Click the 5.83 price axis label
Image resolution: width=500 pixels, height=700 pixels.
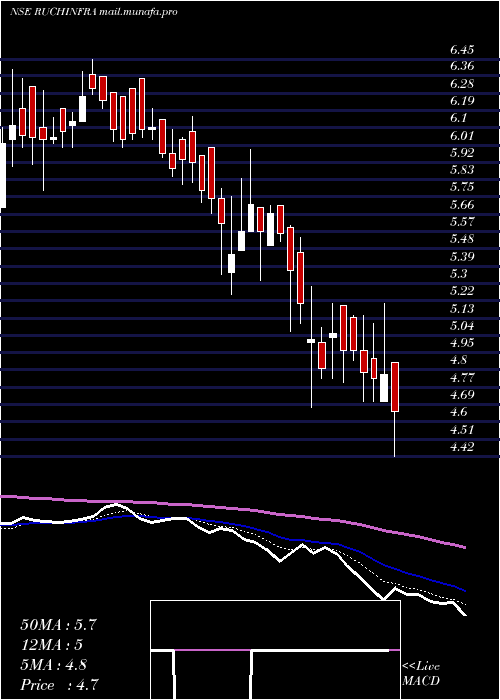coord(462,170)
